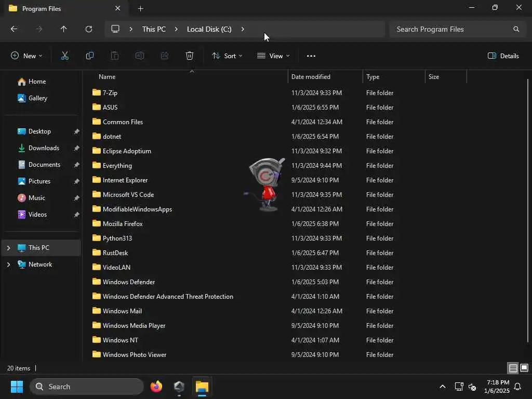Image resolution: width=532 pixels, height=399 pixels.
Task: Select Mozilla Firefox folder
Action: pyautogui.click(x=123, y=224)
